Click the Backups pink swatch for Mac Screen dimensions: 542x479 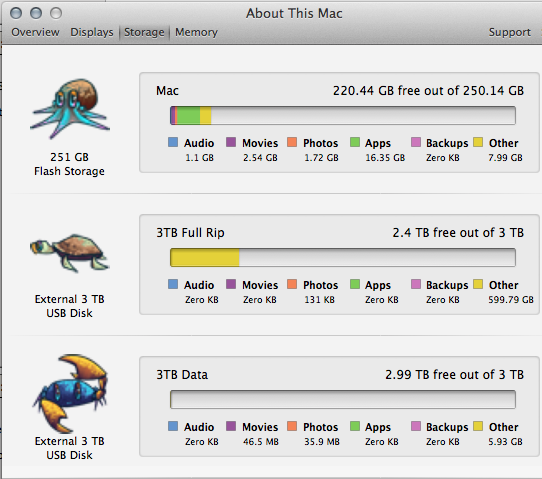[416, 142]
